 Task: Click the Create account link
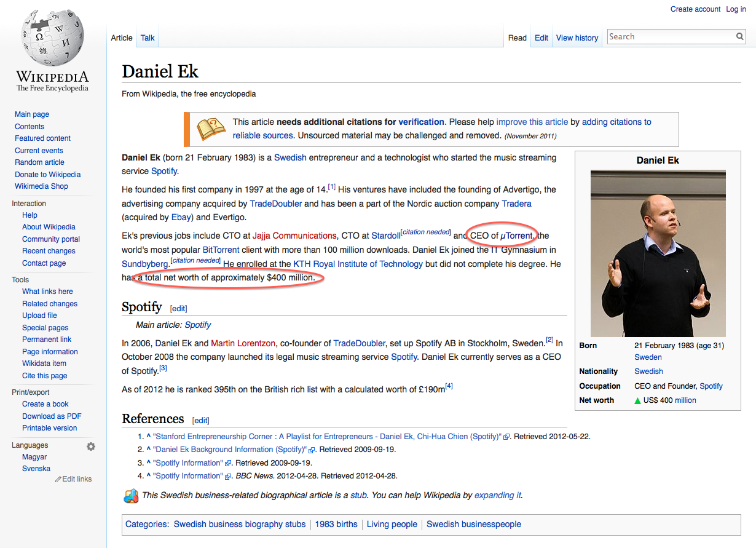point(695,9)
